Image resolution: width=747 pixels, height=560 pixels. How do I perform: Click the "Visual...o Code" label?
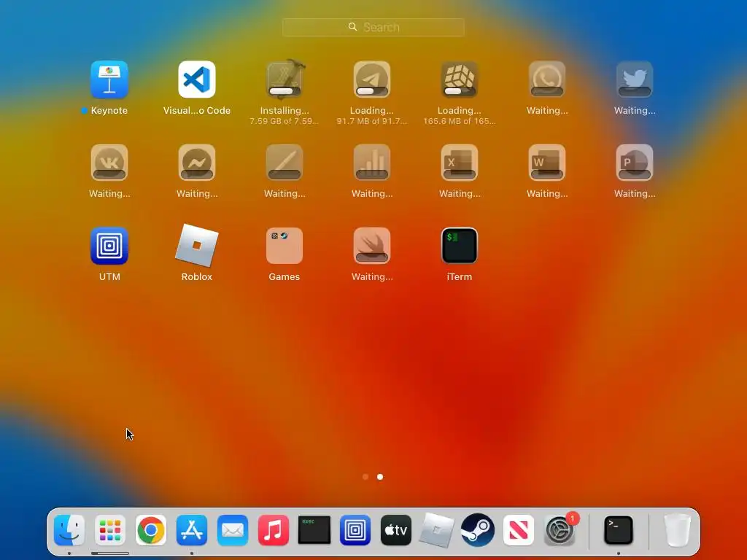pos(197,111)
